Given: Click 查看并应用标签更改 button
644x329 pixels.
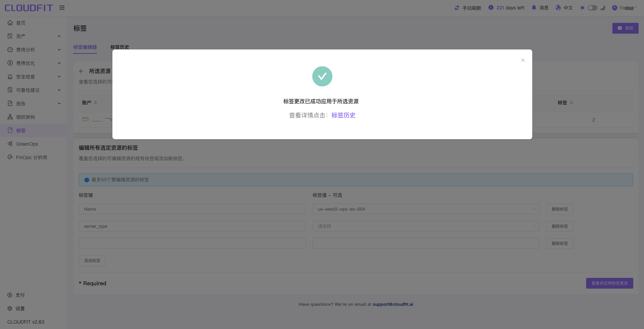Looking at the screenshot, I should pos(610,283).
